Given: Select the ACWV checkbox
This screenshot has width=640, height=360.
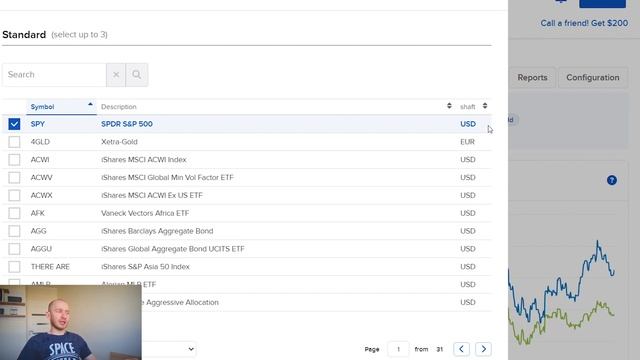Looking at the screenshot, I should click(14, 178).
